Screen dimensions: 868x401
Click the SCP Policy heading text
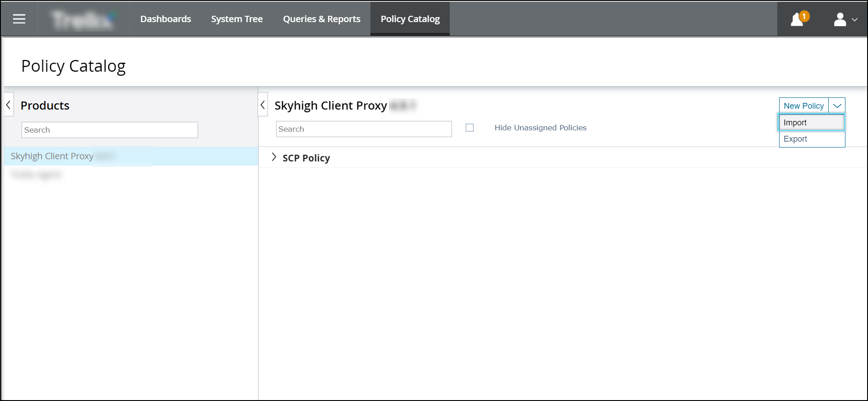(x=306, y=158)
